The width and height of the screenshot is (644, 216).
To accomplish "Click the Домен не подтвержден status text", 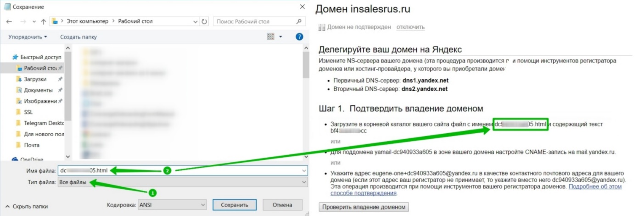I will click(x=359, y=27).
